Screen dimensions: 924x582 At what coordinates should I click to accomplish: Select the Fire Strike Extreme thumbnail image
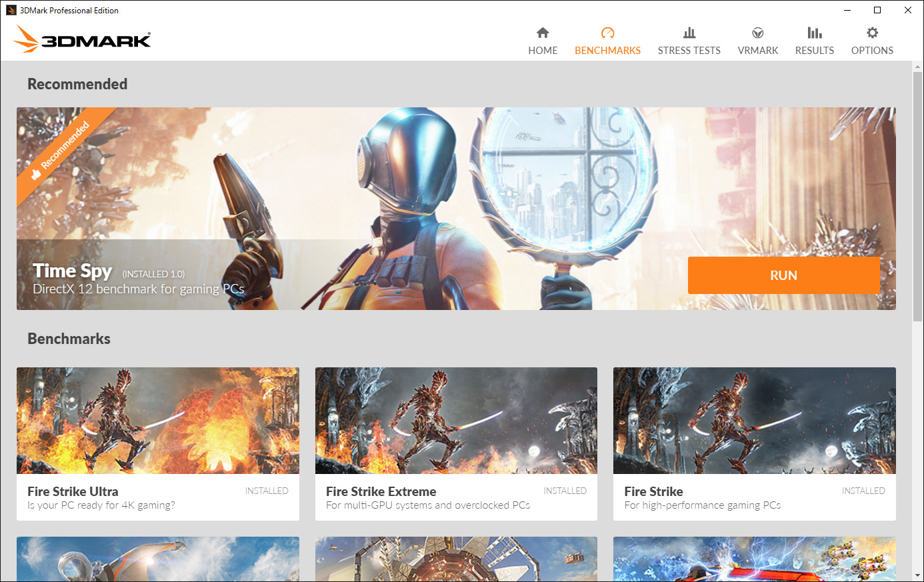point(456,421)
